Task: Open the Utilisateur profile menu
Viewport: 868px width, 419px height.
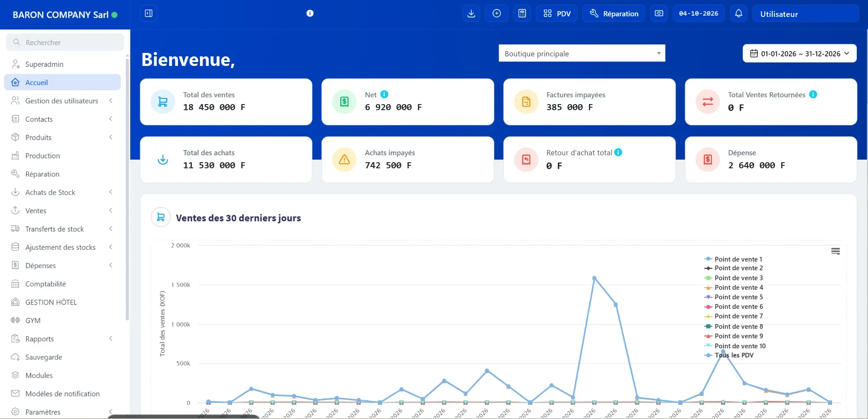Action: 806,13
